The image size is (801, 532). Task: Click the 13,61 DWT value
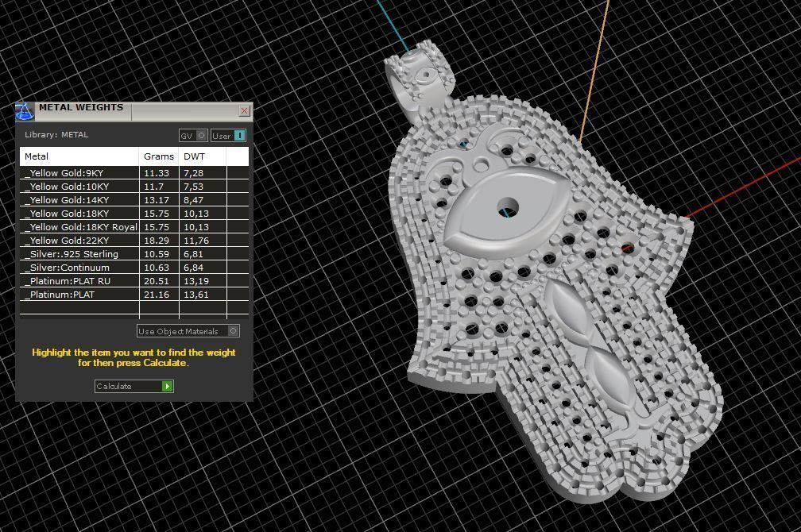pos(196,295)
